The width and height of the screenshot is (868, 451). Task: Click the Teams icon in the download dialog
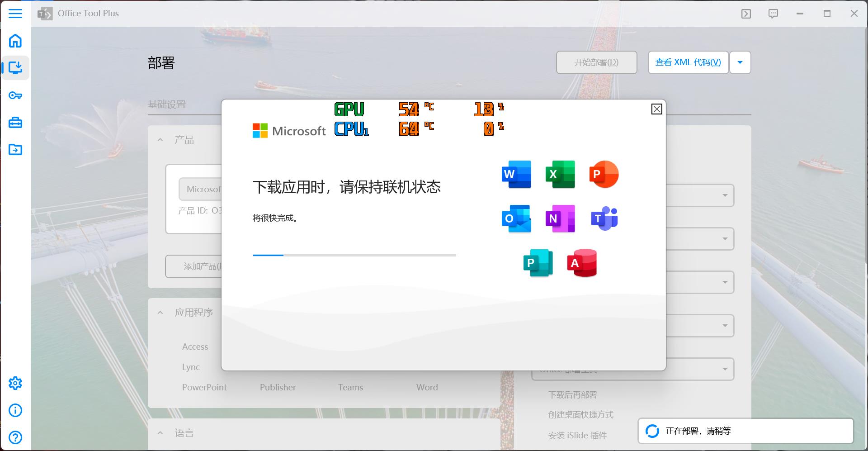[x=604, y=218]
